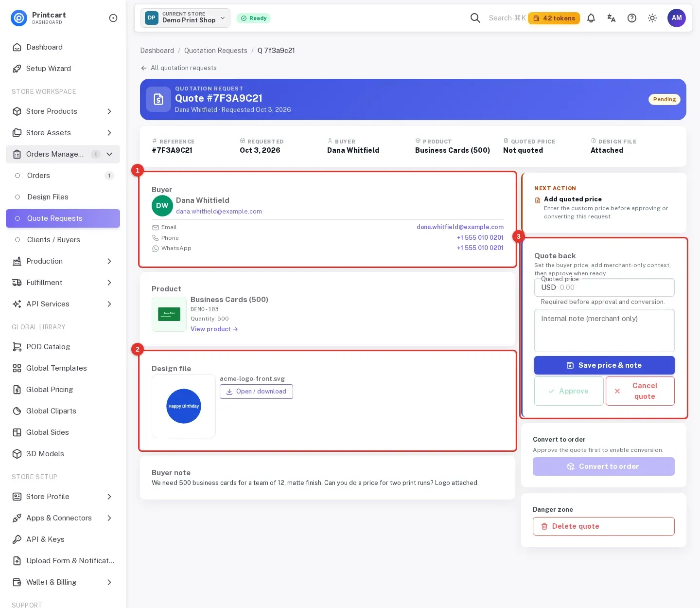
Task: Go back to All quotation requests
Action: click(178, 68)
